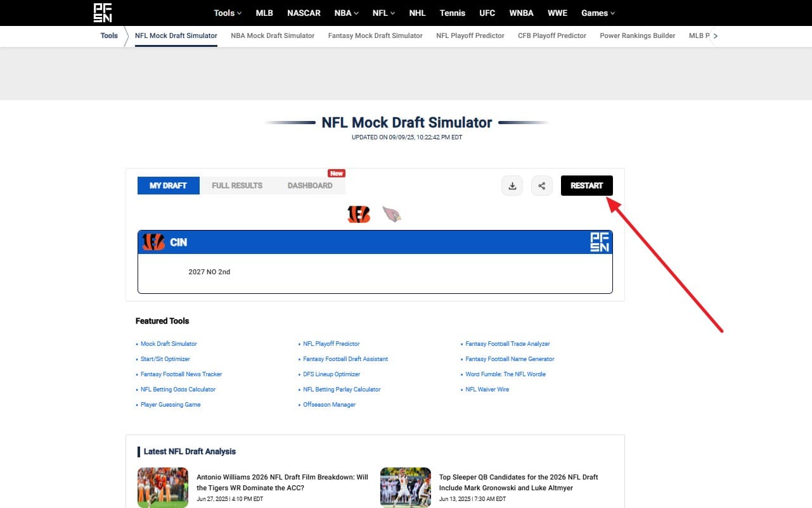Open Player Guessing Game link
Screen dimensions: 812x508
pos(171,405)
